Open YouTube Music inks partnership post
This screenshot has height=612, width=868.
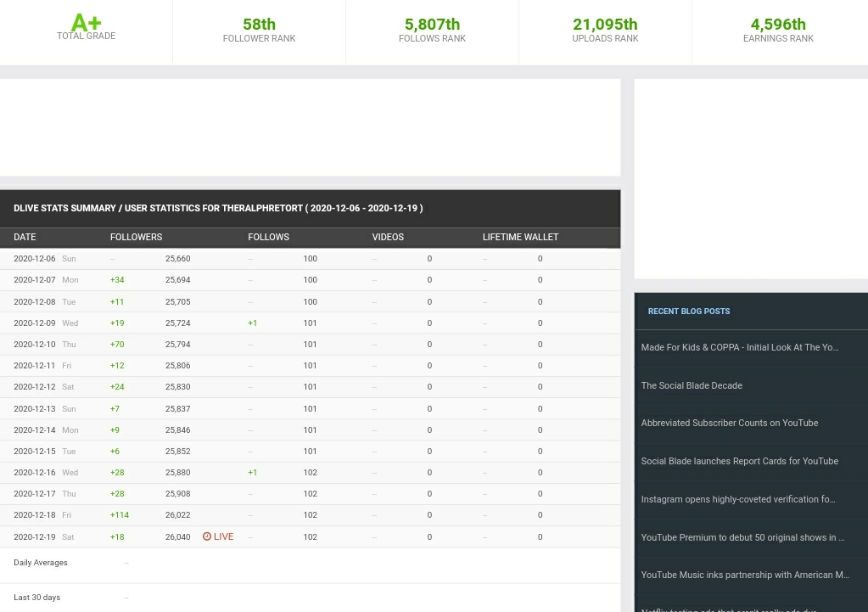(745, 575)
